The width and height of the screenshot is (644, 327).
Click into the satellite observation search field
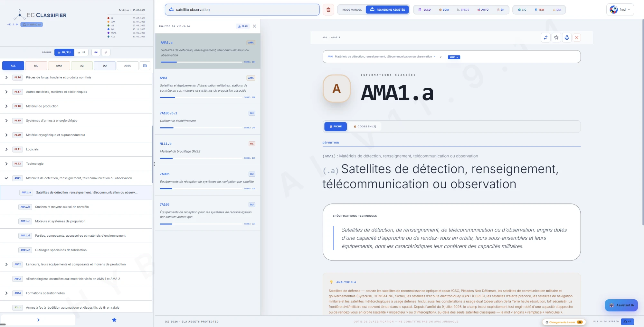pos(242,10)
